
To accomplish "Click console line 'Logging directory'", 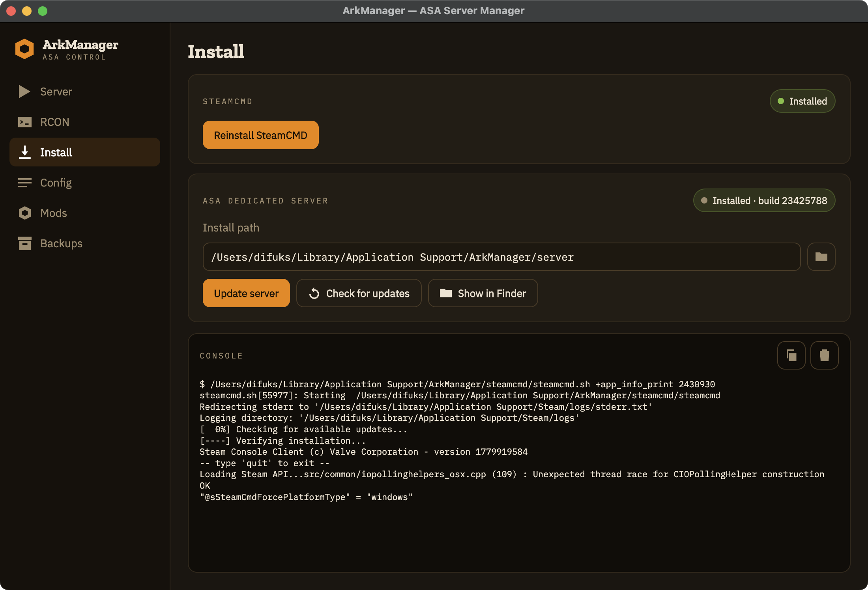I will point(389,418).
